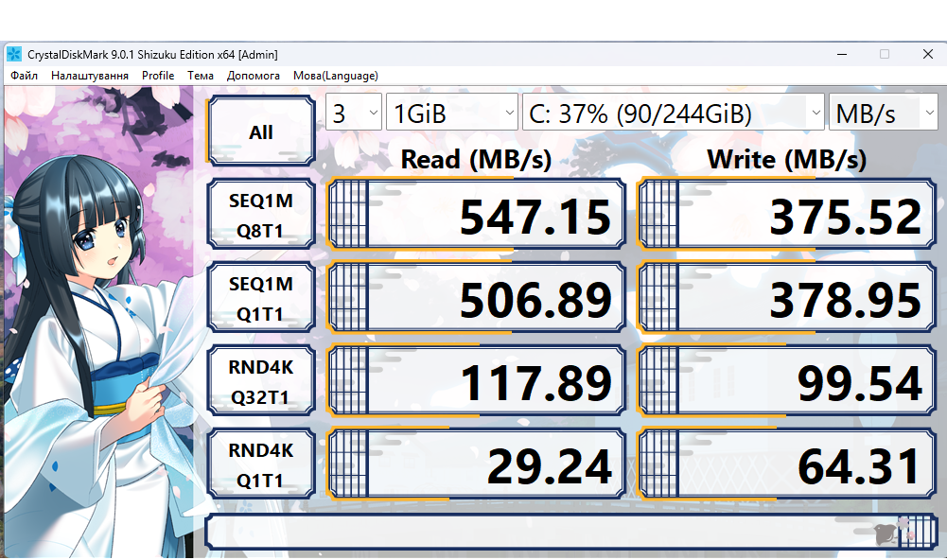Viewport: 947px width, 560px height.
Task: Expand the 1GiB test size dropdown
Action: [x=452, y=112]
